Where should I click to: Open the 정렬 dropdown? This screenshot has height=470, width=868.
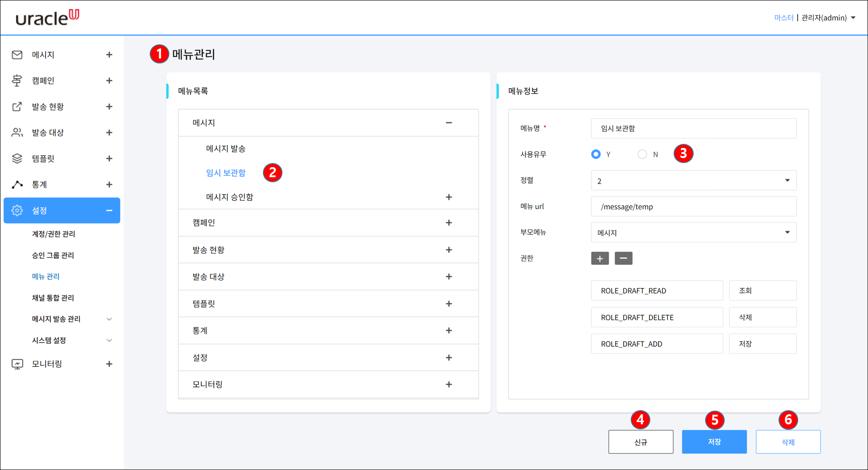coord(694,180)
